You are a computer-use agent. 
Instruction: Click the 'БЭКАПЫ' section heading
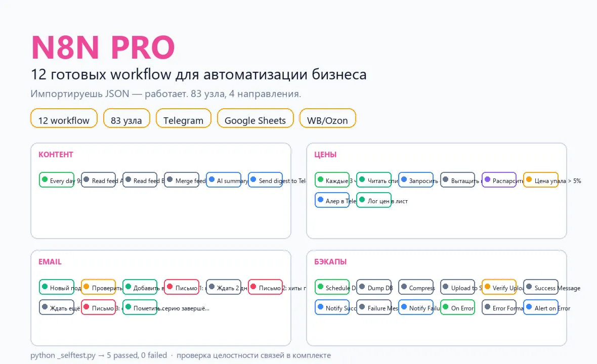coord(330,262)
